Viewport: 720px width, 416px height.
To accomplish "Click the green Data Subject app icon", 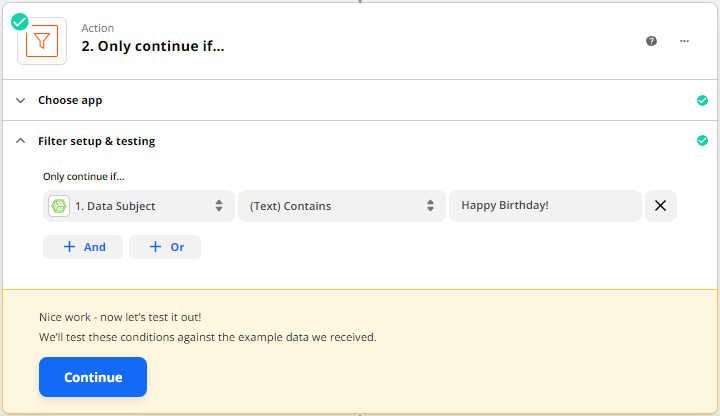I will click(59, 206).
